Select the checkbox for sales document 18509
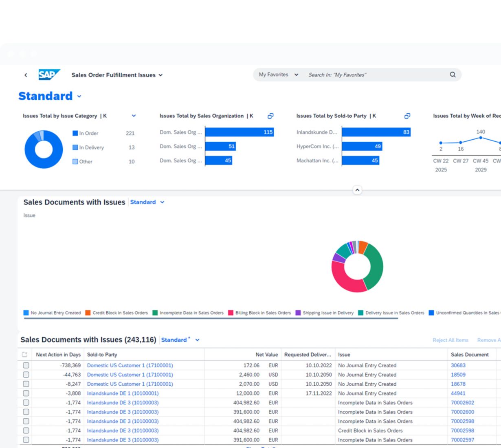501x448 pixels. tap(26, 375)
